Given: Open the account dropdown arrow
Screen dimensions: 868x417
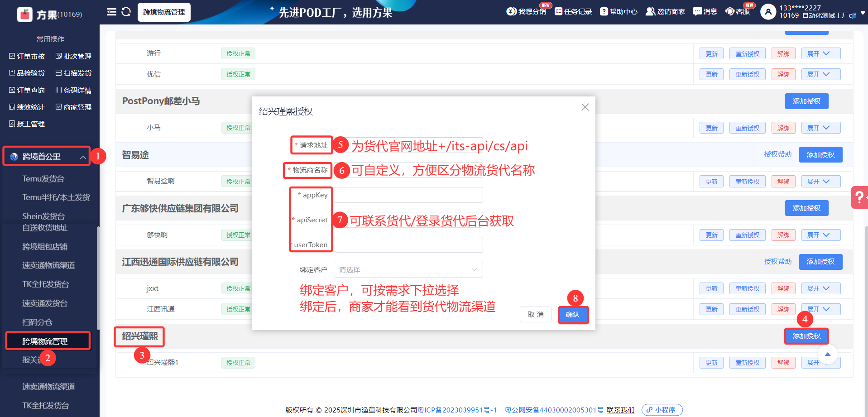Looking at the screenshot, I should click(863, 13).
